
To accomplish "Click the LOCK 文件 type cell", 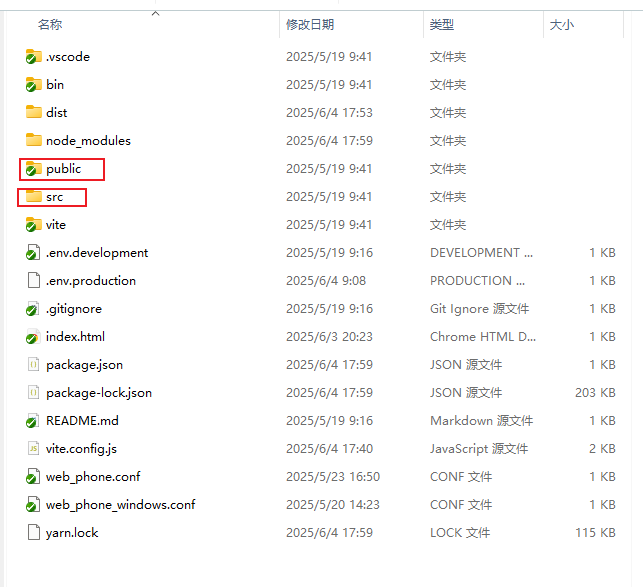I will [460, 532].
